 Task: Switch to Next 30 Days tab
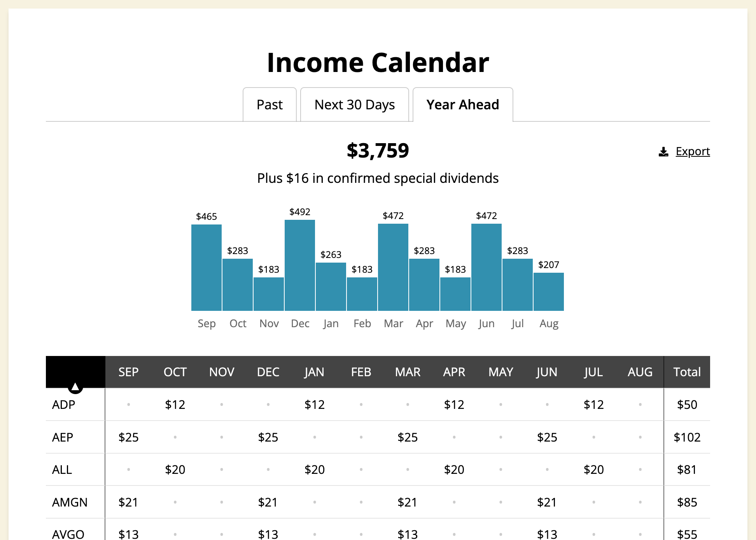coord(354,105)
